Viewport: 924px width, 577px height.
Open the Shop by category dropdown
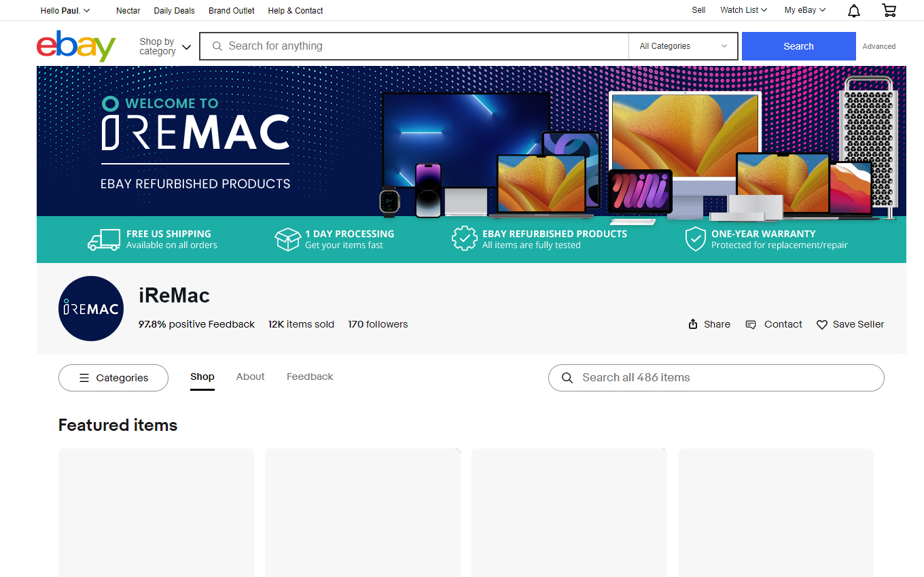coord(165,46)
